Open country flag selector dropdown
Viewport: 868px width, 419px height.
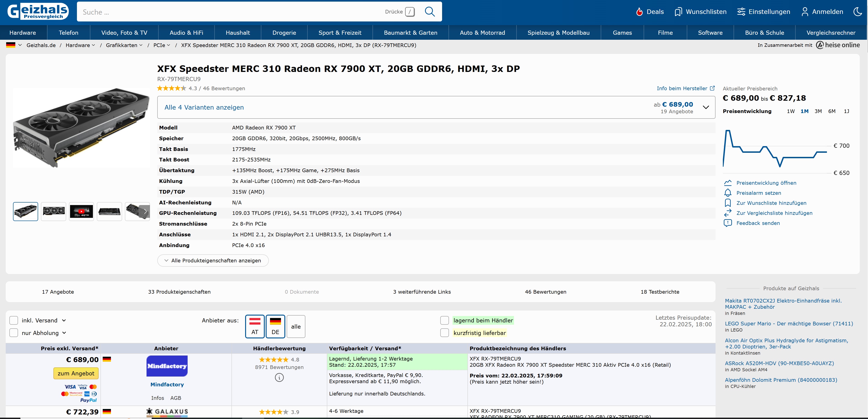click(x=14, y=45)
